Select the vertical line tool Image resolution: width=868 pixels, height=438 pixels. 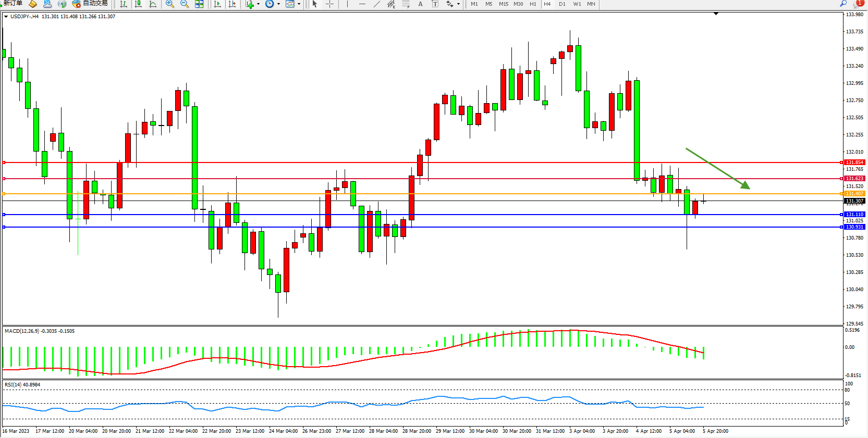(348, 4)
